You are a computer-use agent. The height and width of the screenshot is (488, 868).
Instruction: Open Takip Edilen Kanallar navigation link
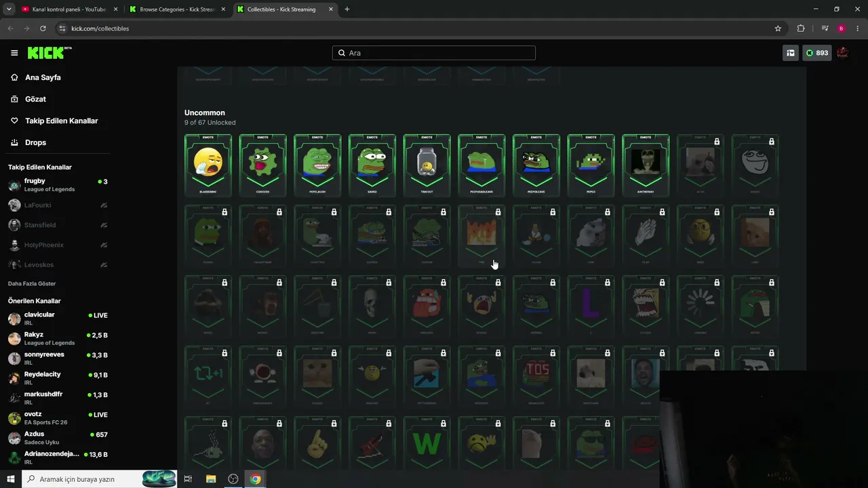[x=62, y=121]
